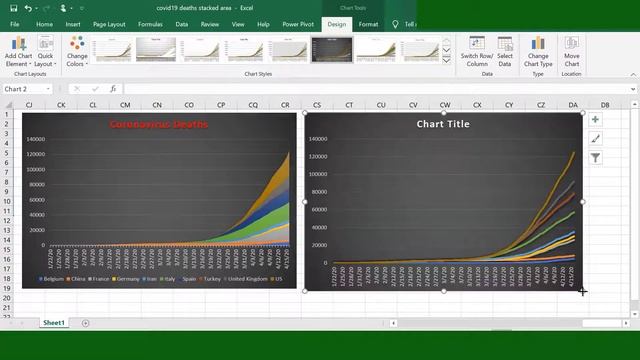
Task: Open Select Data dialog
Action: click(x=505, y=51)
